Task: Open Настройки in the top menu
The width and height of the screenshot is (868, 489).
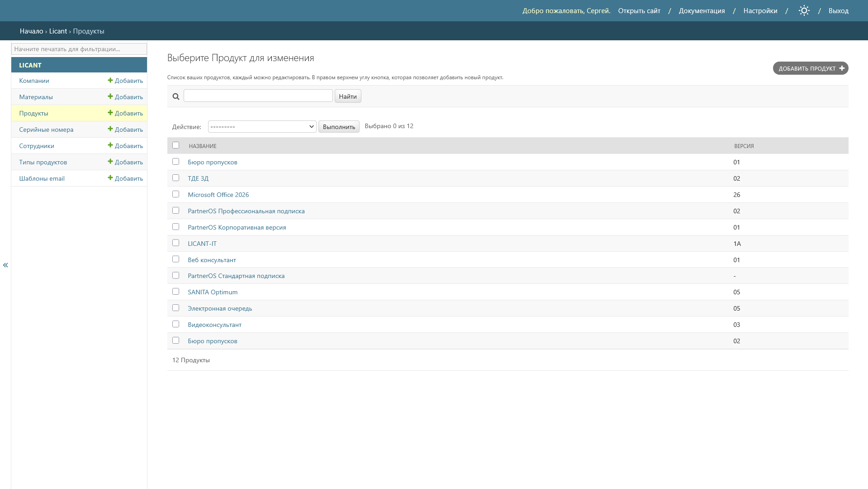Action: click(760, 11)
